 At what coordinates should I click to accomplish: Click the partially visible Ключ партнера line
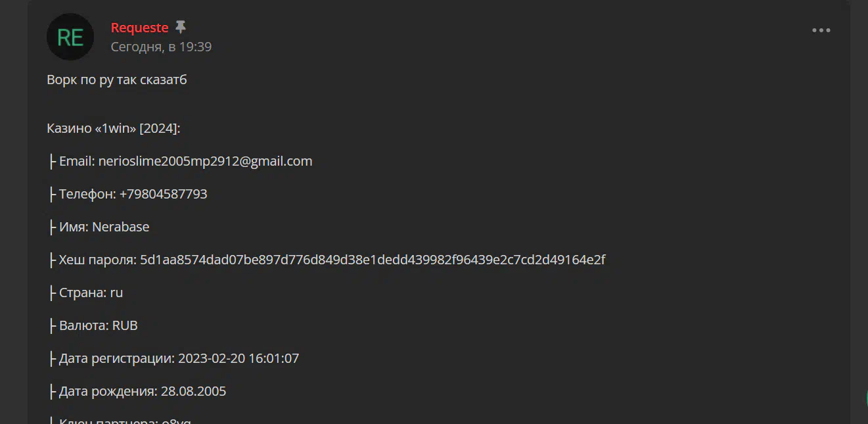[x=119, y=419]
